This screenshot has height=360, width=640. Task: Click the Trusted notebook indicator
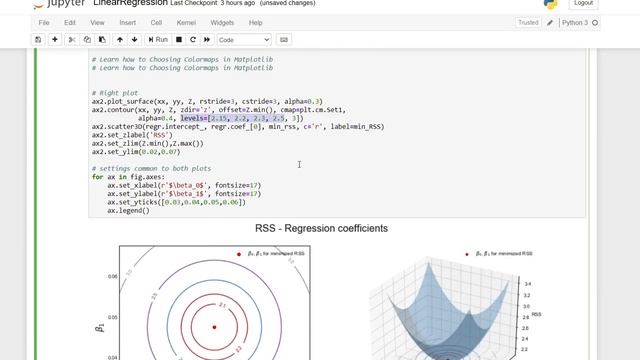pos(528,23)
